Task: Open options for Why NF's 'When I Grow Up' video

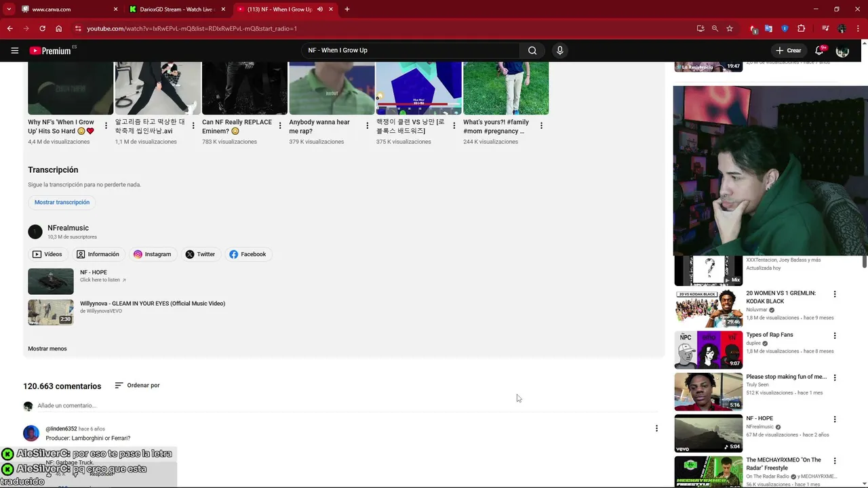Action: pyautogui.click(x=106, y=125)
